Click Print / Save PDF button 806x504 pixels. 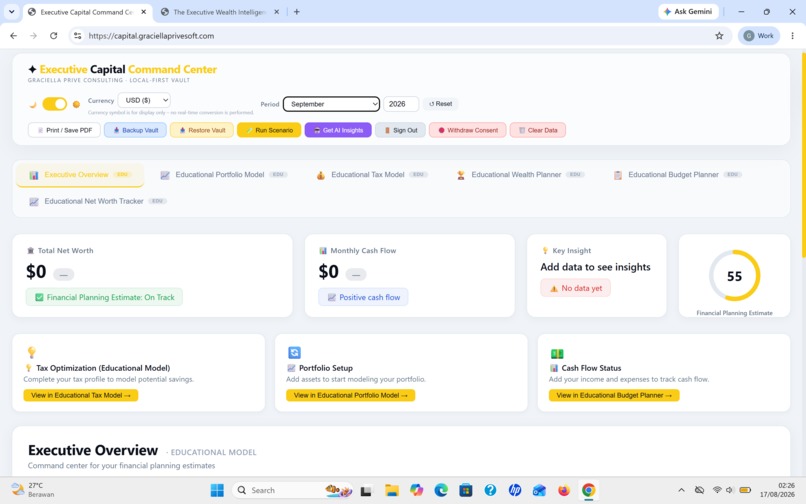click(x=64, y=130)
